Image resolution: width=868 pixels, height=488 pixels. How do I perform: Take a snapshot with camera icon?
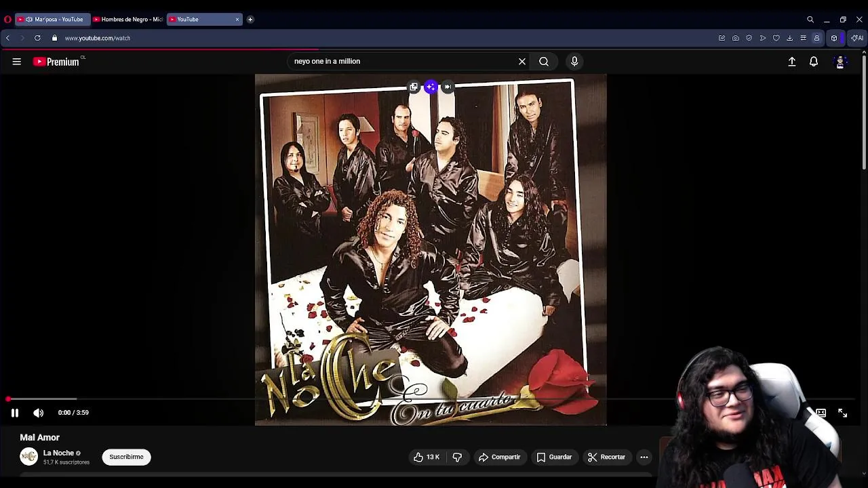736,38
